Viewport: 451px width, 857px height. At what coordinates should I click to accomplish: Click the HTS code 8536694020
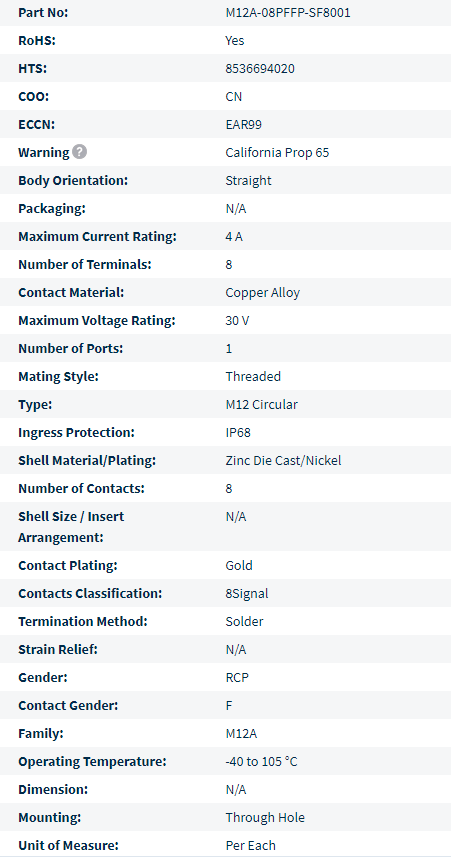pyautogui.click(x=260, y=69)
